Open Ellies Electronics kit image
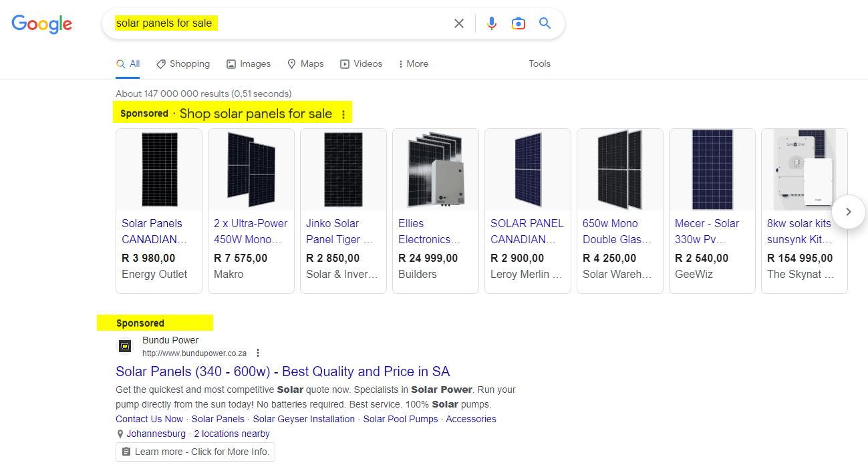This screenshot has width=868, height=467. 436,170
